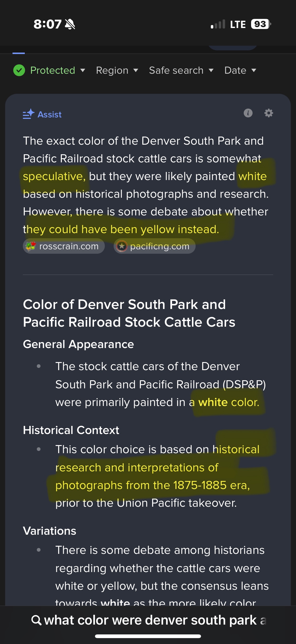Expand the Protected dropdown

82,70
